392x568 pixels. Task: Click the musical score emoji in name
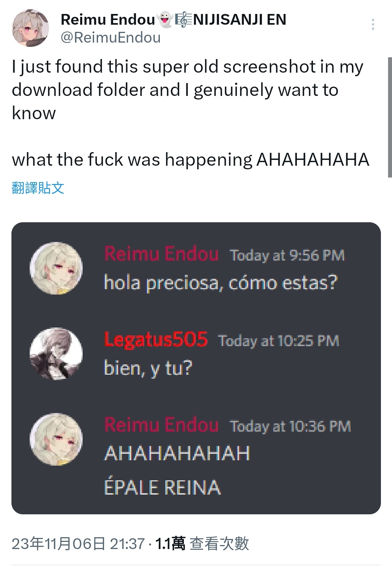coord(183,20)
